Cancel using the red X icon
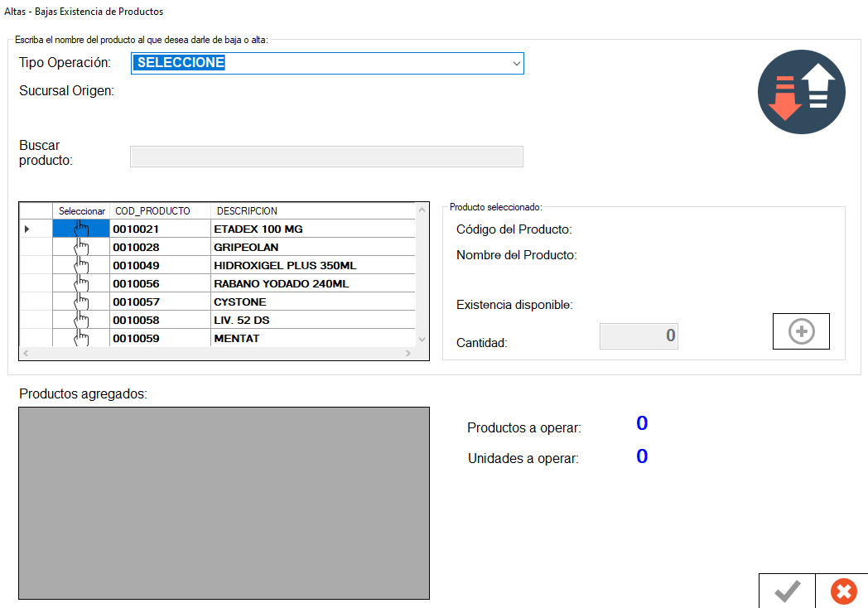The image size is (868, 608). [x=843, y=591]
